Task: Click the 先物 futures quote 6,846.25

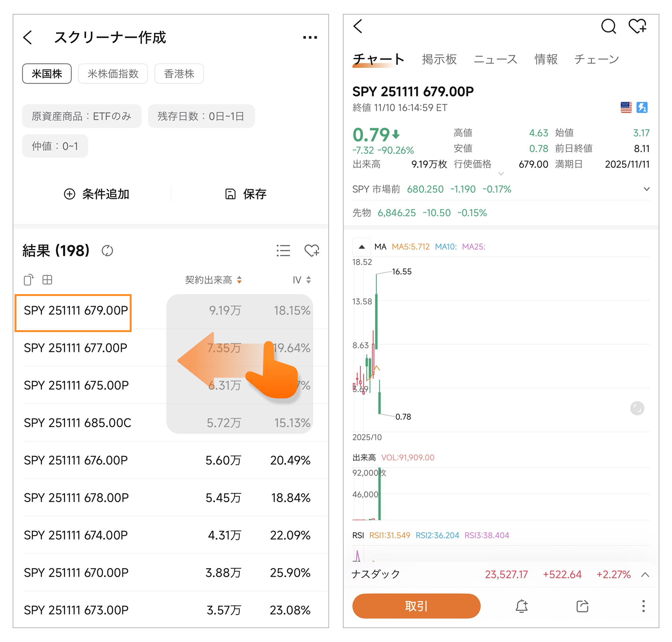Action: click(396, 213)
